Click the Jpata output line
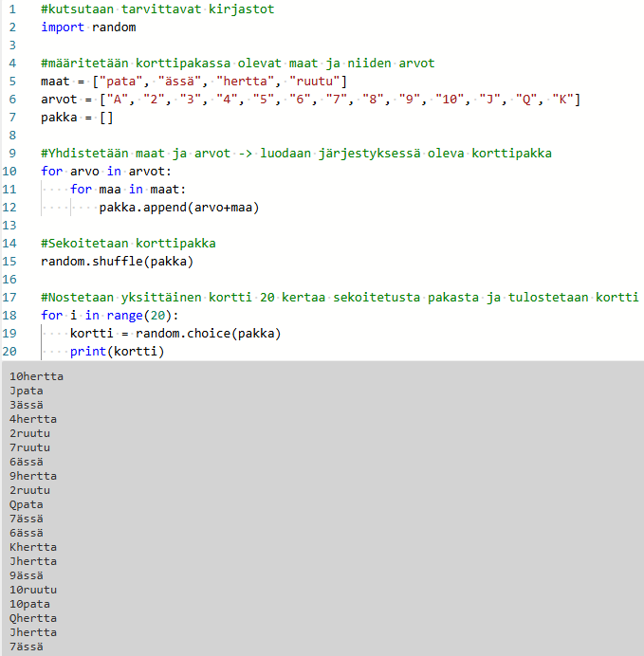This screenshot has height=656, width=644. coord(26,391)
